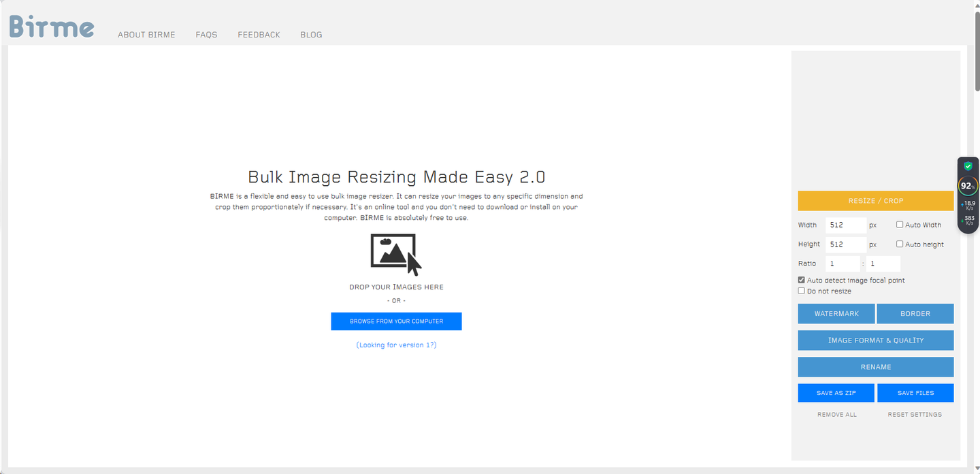The image size is (980, 474).
Task: Open the ABOUT BIRME page
Action: point(146,35)
